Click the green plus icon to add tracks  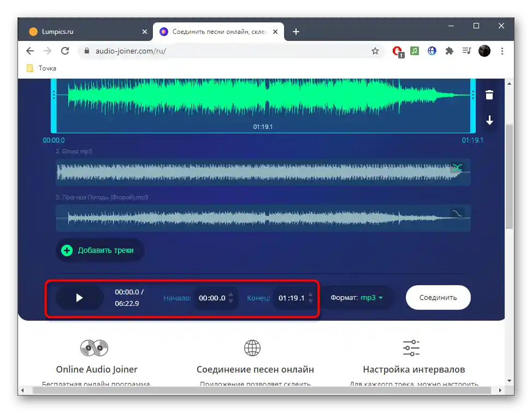tap(67, 250)
